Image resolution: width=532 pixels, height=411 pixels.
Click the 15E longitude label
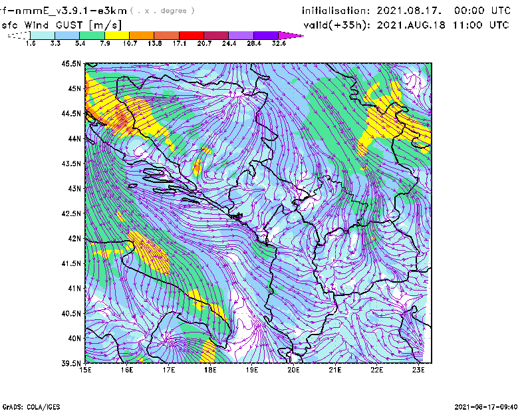pos(85,370)
